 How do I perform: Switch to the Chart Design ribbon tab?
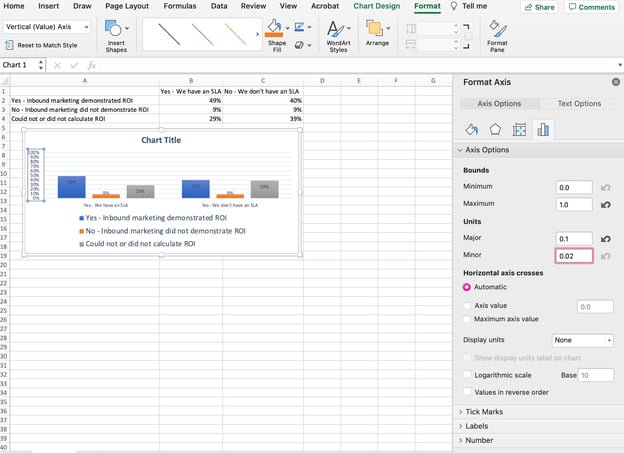coord(377,6)
